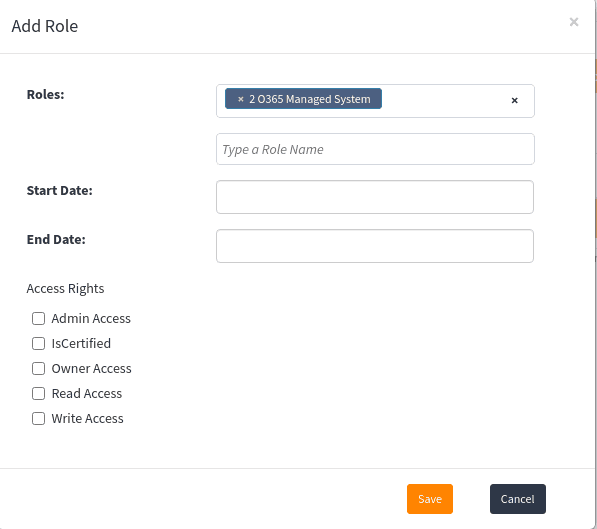
Task: Tick the Owner Access checkbox
Action: tap(38, 369)
